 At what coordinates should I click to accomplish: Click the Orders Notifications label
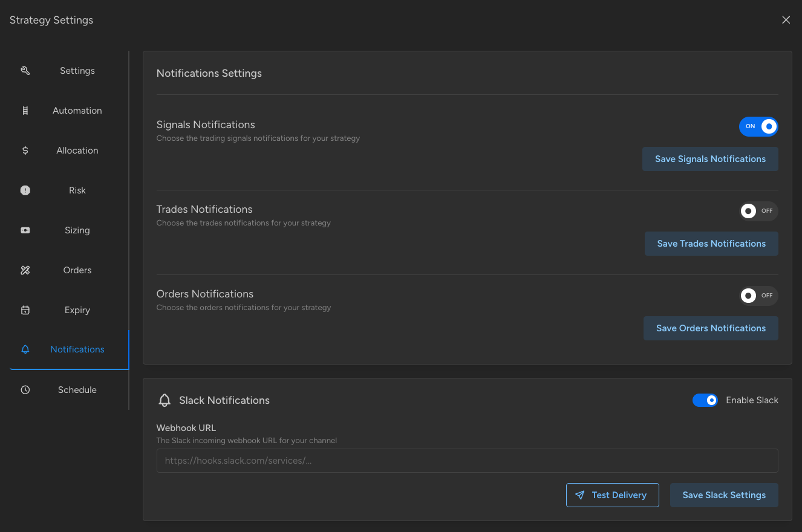(205, 294)
